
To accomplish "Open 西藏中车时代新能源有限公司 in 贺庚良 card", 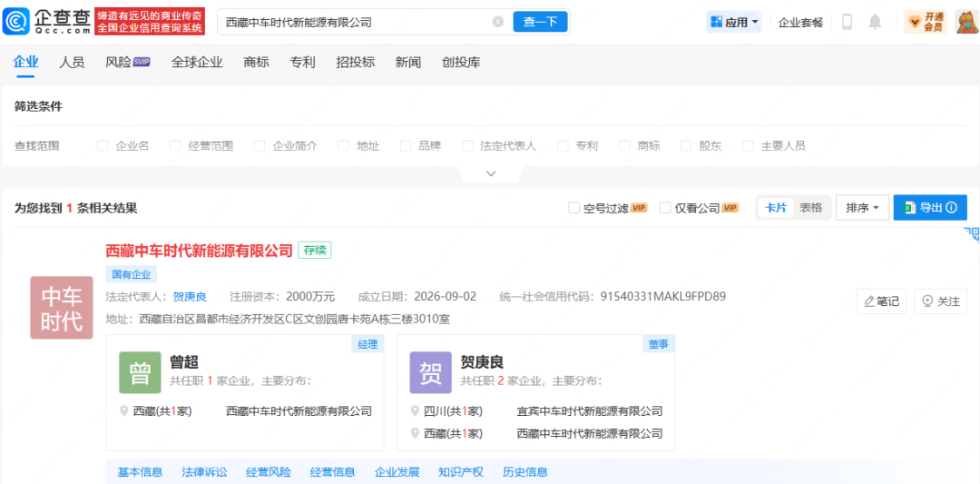I will pyautogui.click(x=590, y=433).
